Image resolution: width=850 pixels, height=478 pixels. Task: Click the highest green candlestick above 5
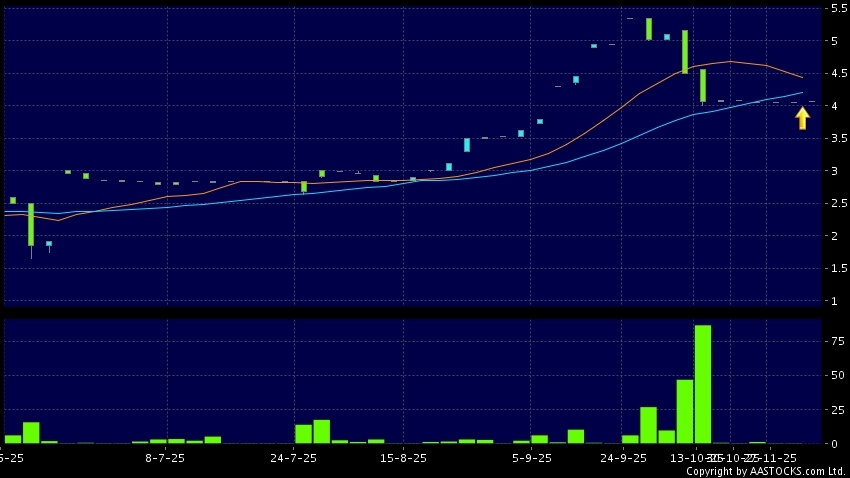[649, 29]
